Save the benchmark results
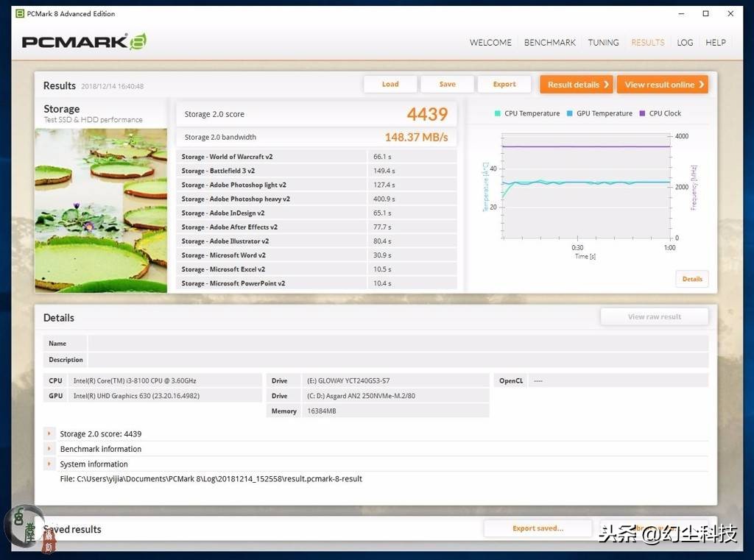 pyautogui.click(x=447, y=84)
